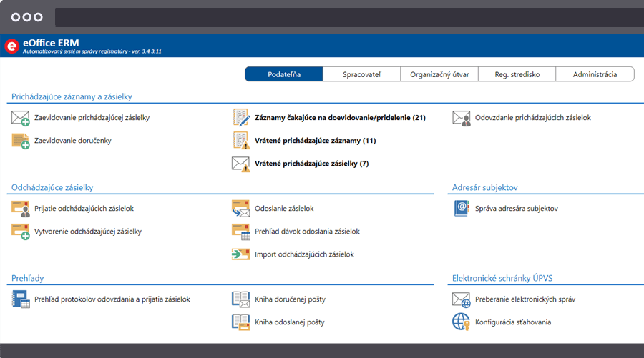The width and height of the screenshot is (644, 358).
Task: Click the Adresár subjektov heading
Action: (x=485, y=187)
